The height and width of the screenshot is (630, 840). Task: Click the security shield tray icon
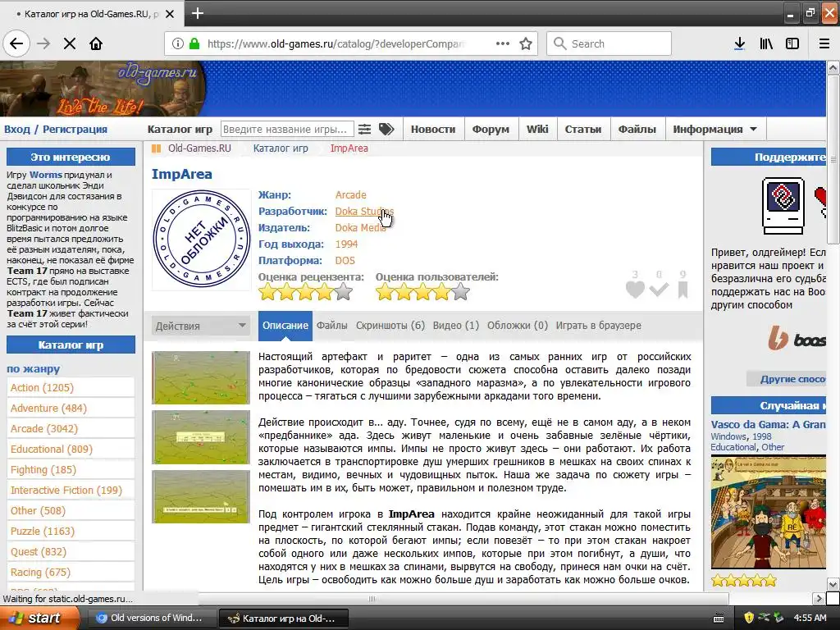[749, 618]
